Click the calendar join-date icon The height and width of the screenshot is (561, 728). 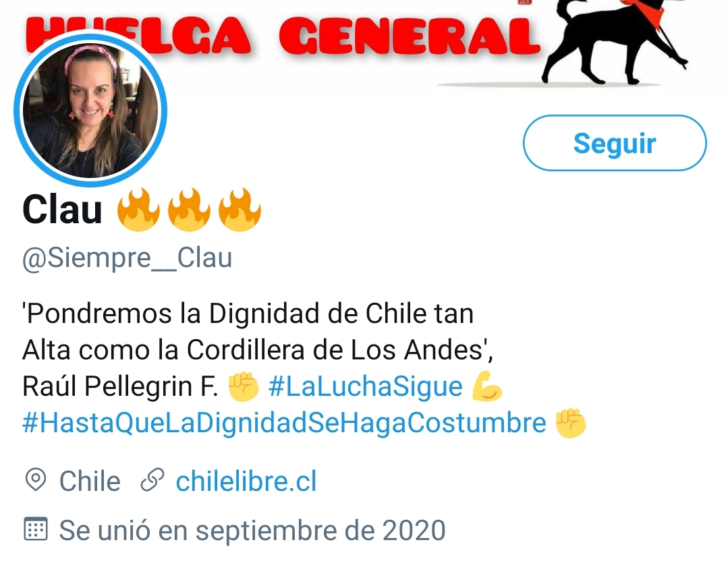pos(35,529)
